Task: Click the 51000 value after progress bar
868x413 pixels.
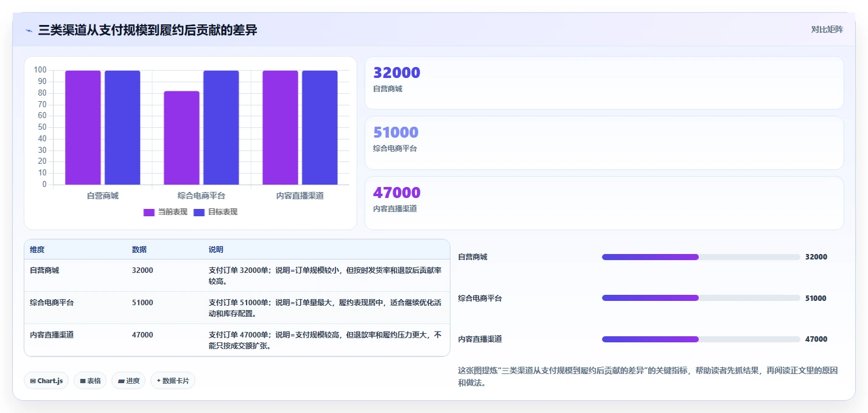Action: [x=816, y=298]
